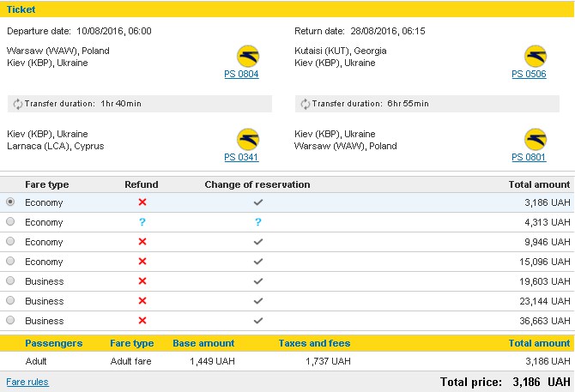Click the 15,096 UAH total amount
575x392 pixels.
(545, 262)
